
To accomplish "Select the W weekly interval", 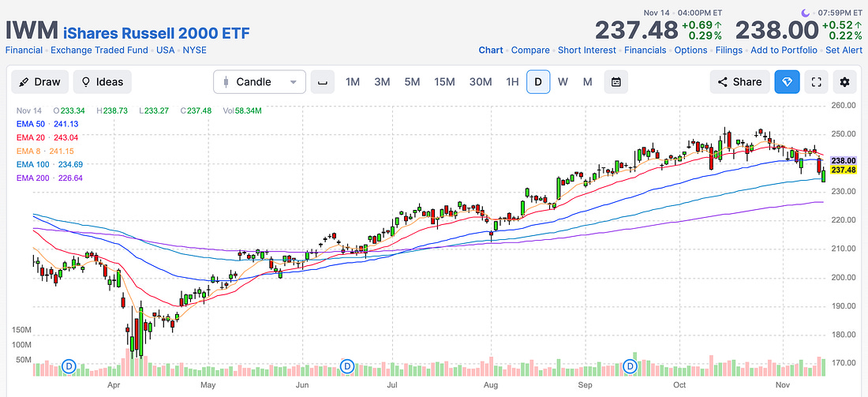I will point(563,82).
